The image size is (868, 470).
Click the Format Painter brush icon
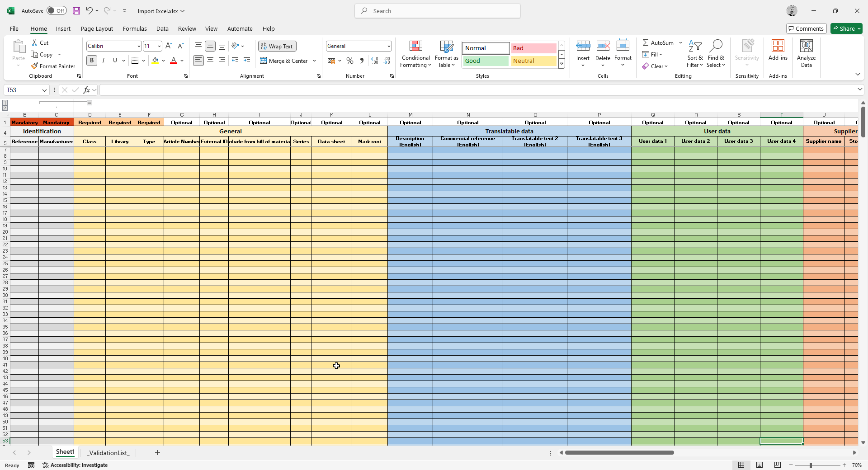coord(34,66)
